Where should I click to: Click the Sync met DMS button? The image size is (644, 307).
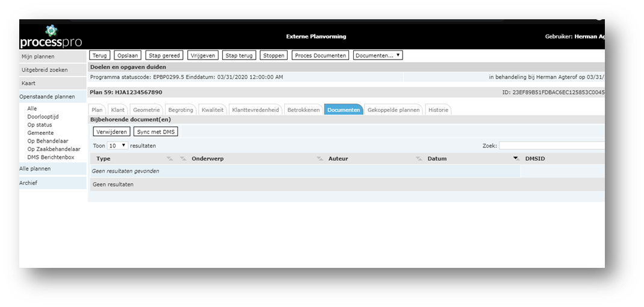(156, 132)
